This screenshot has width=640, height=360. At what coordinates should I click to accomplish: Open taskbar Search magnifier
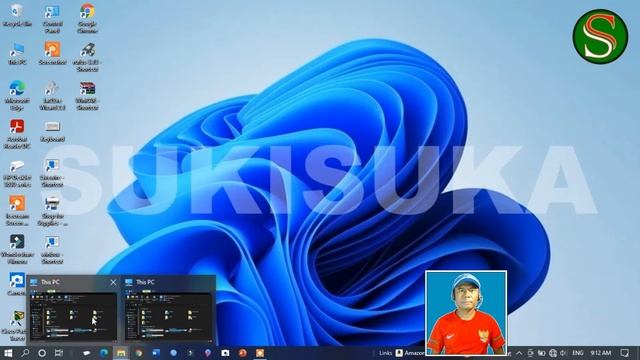click(25, 353)
